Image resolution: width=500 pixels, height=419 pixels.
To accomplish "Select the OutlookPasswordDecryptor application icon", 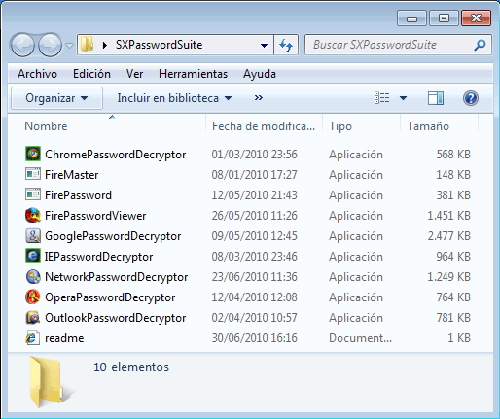I will coord(33,318).
